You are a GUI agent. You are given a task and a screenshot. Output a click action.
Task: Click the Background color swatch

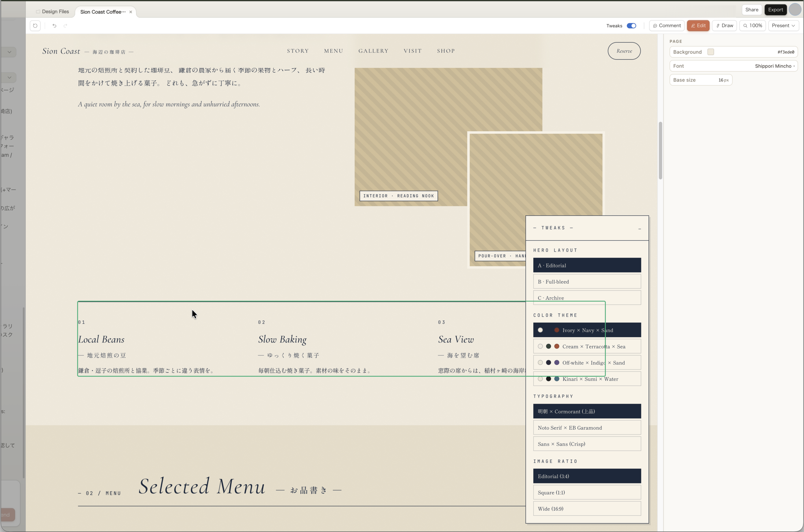click(711, 52)
